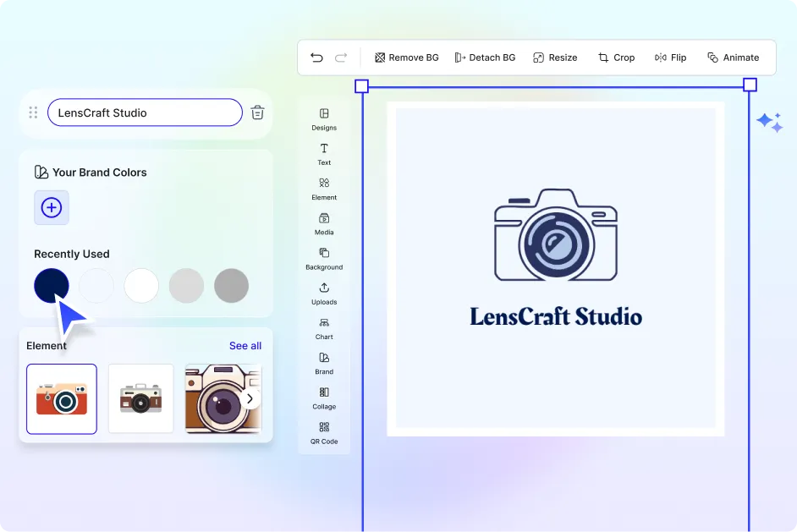Add a new brand color
Image resolution: width=797 pixels, height=532 pixels.
(x=52, y=207)
